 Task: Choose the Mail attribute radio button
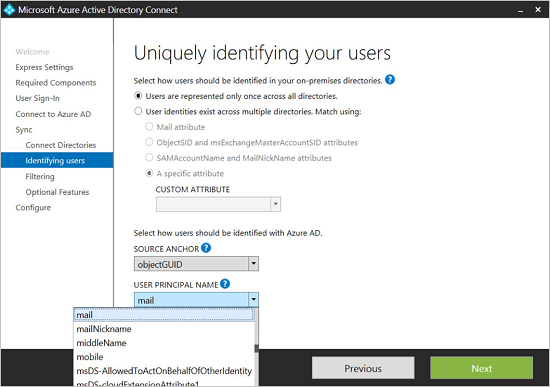pos(149,127)
